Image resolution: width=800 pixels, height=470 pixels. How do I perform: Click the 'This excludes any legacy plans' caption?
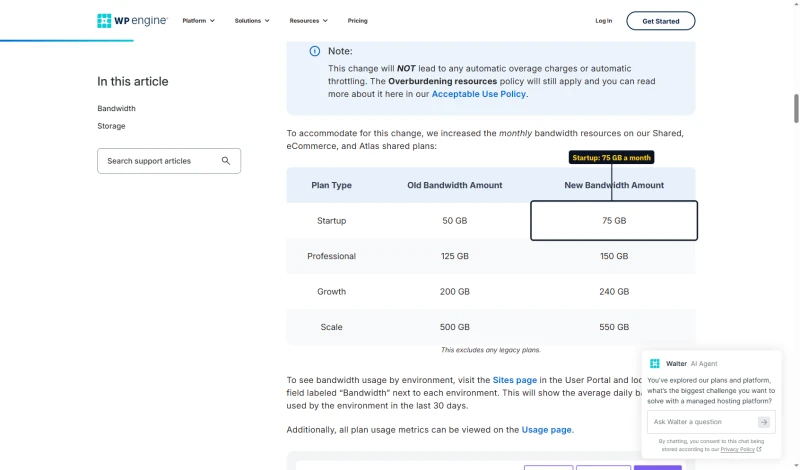491,350
